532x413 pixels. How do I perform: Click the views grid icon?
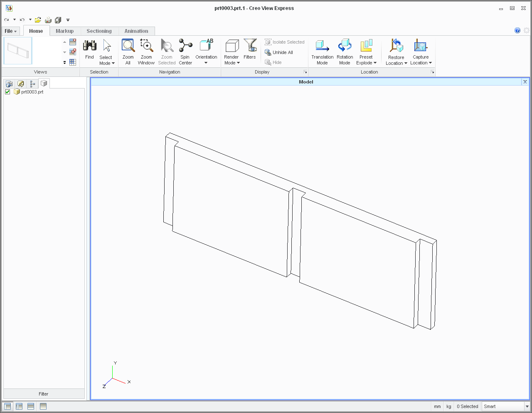point(73,62)
